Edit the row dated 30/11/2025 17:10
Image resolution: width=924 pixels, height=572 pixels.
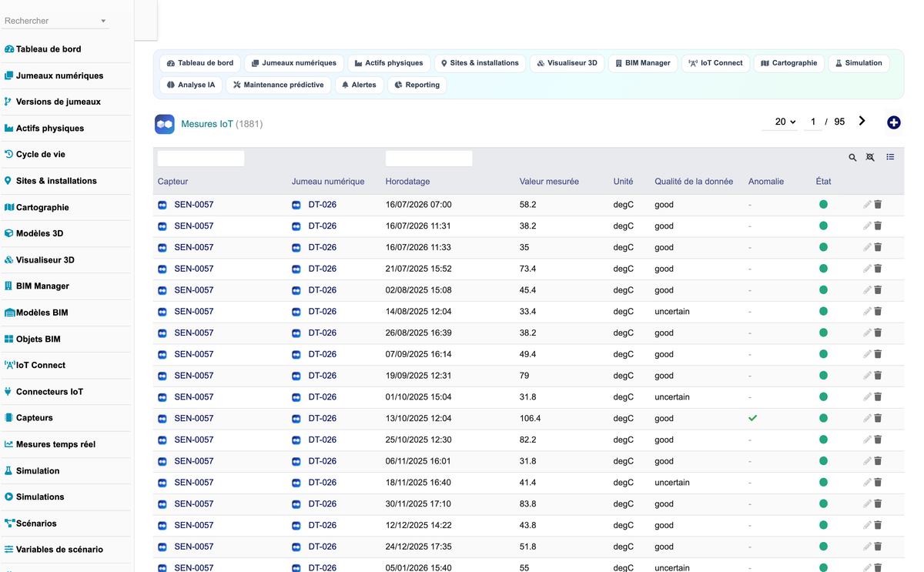[867, 503]
